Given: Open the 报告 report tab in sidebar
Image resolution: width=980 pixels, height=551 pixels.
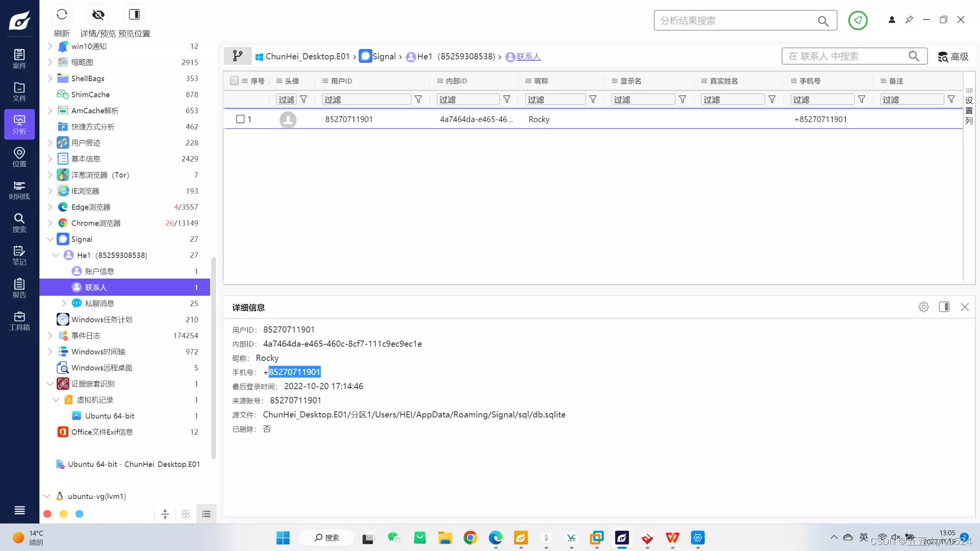Looking at the screenshot, I should tap(19, 288).
